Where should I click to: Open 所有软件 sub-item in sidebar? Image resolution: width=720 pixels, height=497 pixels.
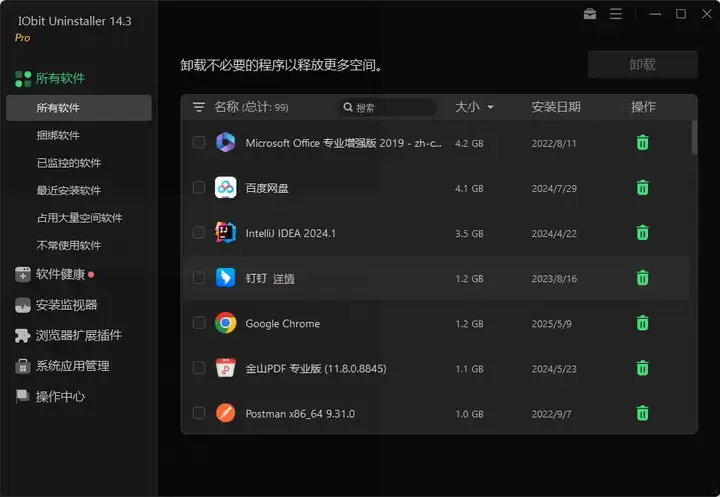(x=79, y=108)
